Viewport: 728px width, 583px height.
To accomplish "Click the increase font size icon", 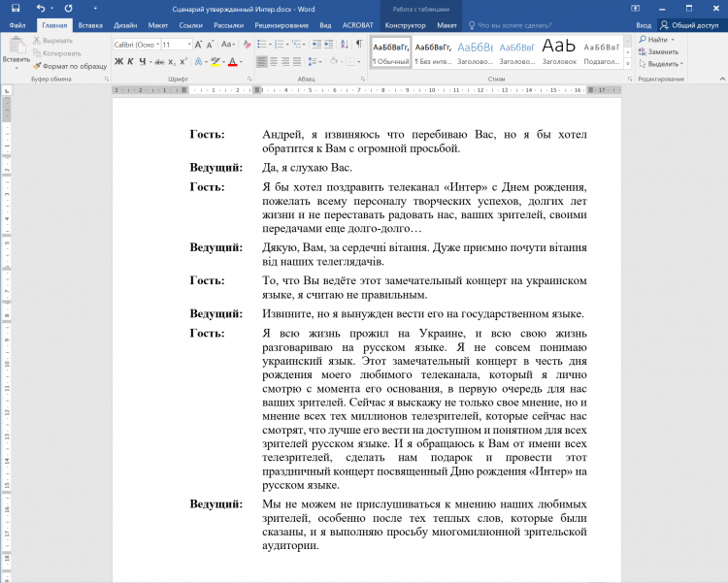I will point(199,45).
